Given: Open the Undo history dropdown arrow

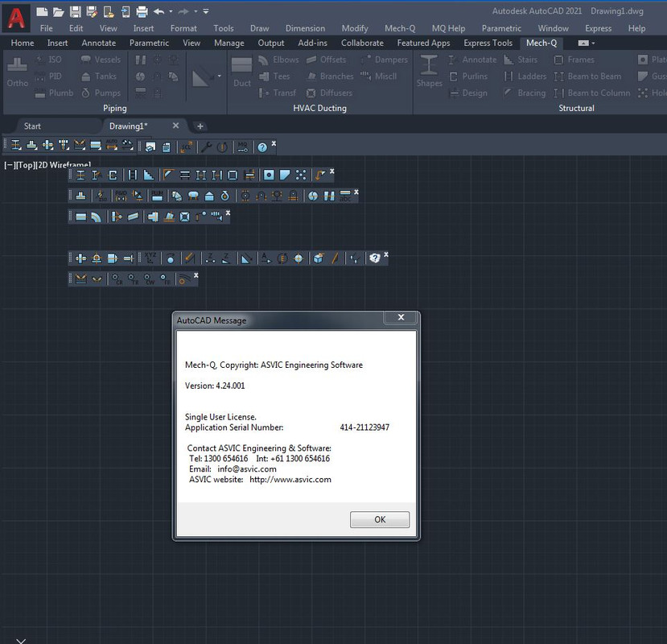Looking at the screenshot, I should coord(171,11).
